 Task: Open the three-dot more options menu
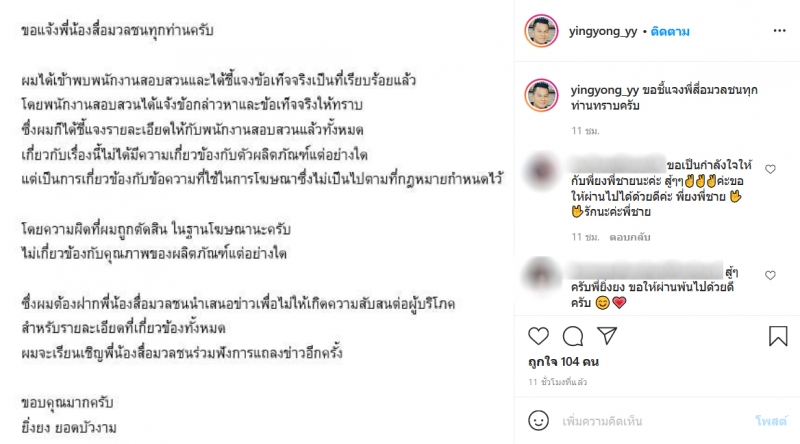pos(780,31)
